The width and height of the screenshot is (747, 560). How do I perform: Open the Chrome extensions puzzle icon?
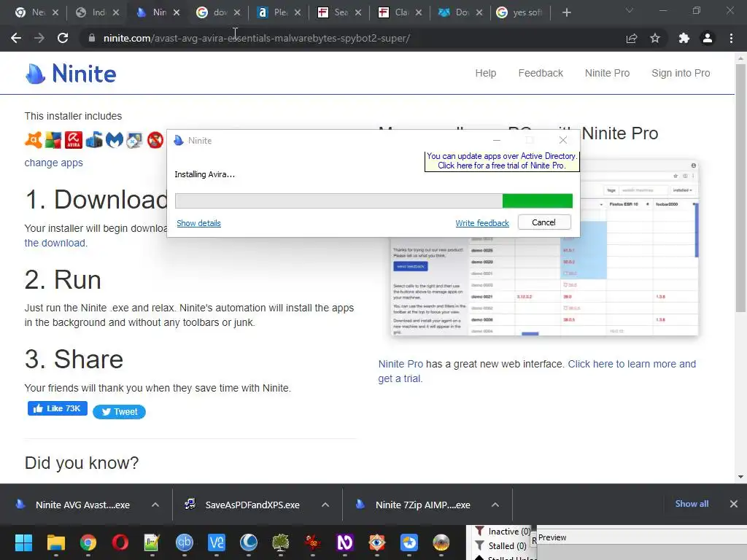[x=684, y=38]
